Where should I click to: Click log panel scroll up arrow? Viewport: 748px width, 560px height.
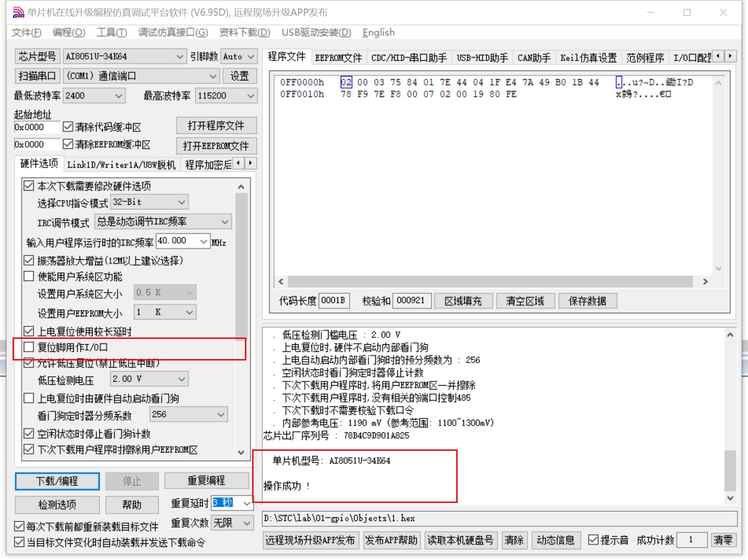click(x=730, y=335)
